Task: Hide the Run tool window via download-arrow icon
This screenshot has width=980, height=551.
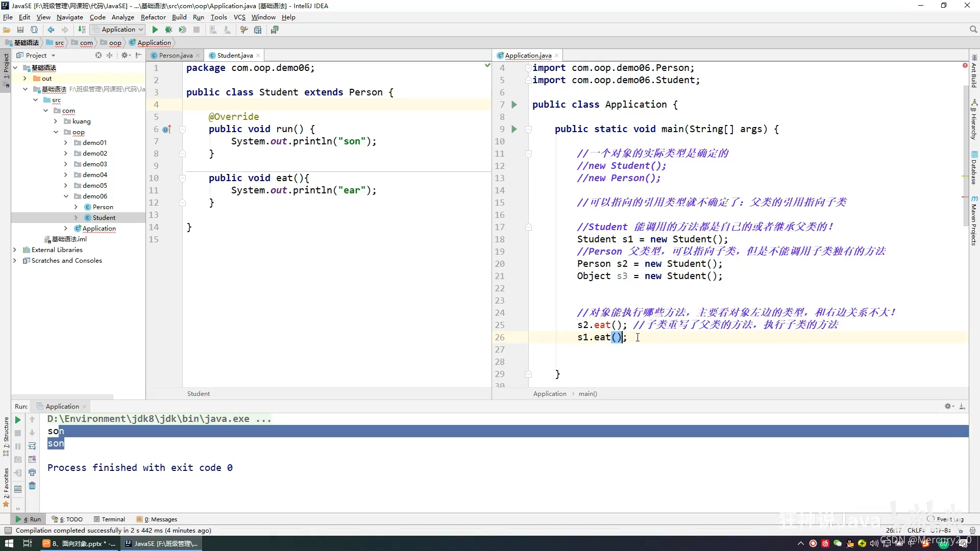Action: point(962,406)
